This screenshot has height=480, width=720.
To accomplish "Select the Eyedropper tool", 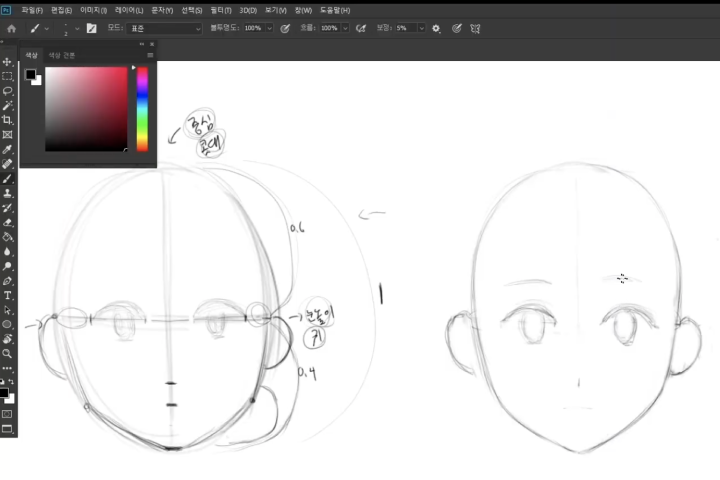I will click(x=7, y=149).
